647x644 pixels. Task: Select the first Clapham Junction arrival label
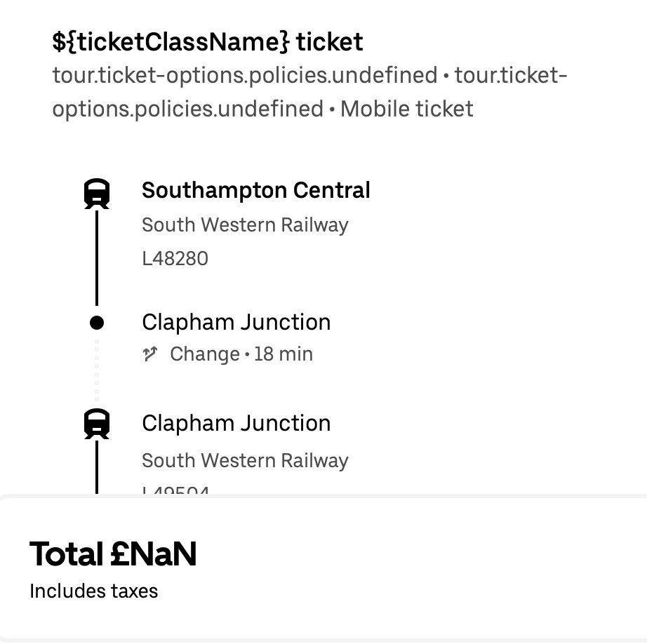point(236,322)
